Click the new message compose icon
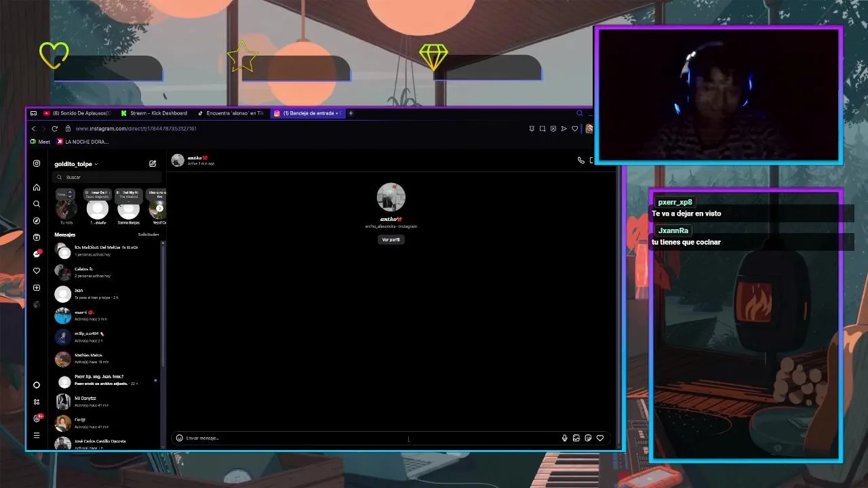The height and width of the screenshot is (488, 868). (x=153, y=163)
